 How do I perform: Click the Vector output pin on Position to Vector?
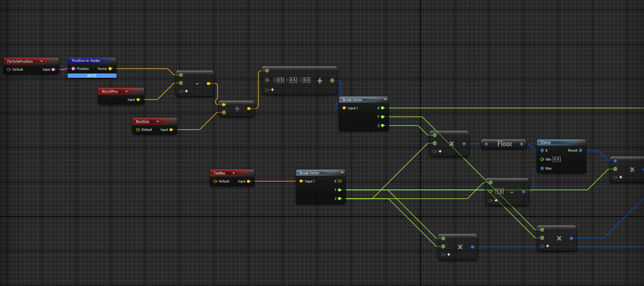(x=110, y=69)
